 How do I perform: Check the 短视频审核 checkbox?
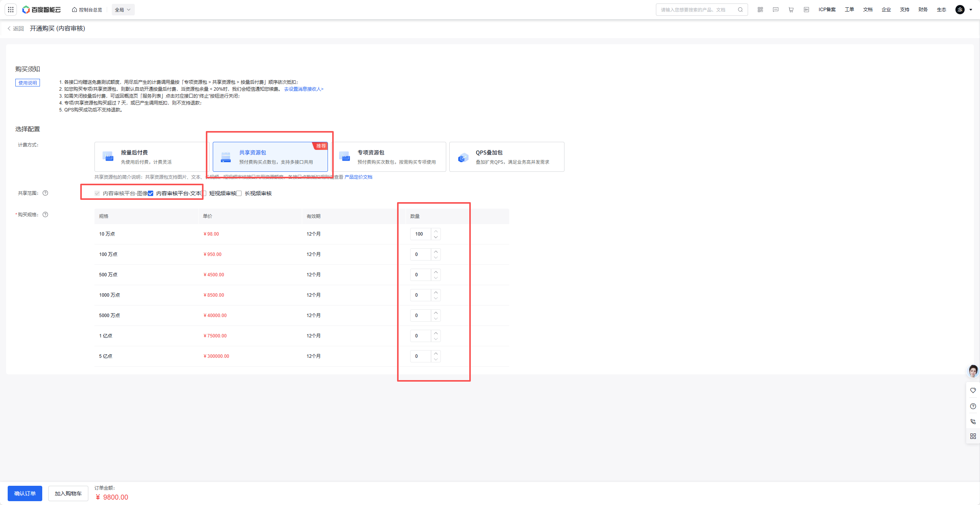click(x=204, y=193)
